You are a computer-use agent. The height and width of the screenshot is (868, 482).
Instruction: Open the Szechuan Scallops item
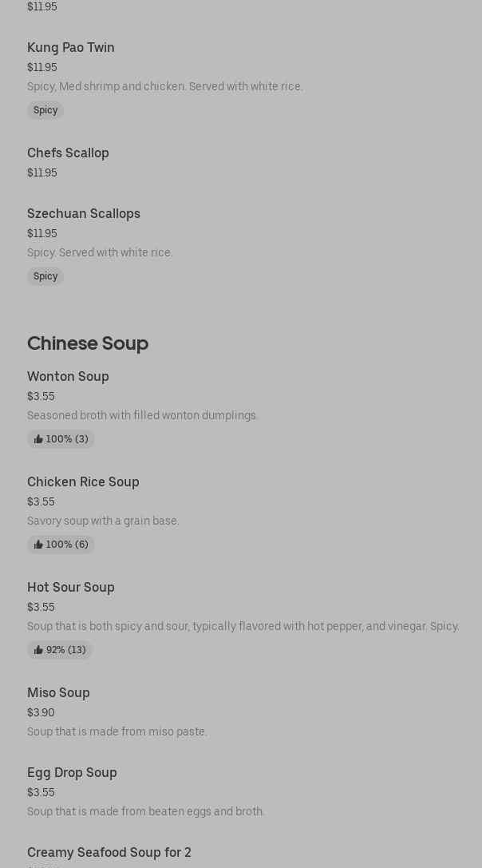point(84,214)
